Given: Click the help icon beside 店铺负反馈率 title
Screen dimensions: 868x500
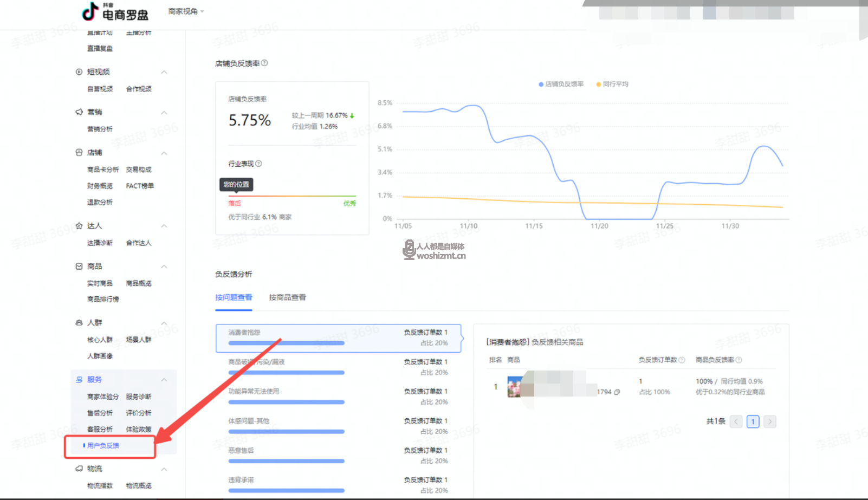Looking at the screenshot, I should (x=264, y=63).
